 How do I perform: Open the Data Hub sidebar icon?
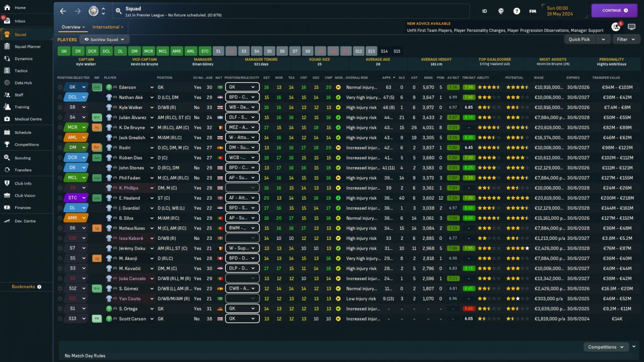pos(7,82)
